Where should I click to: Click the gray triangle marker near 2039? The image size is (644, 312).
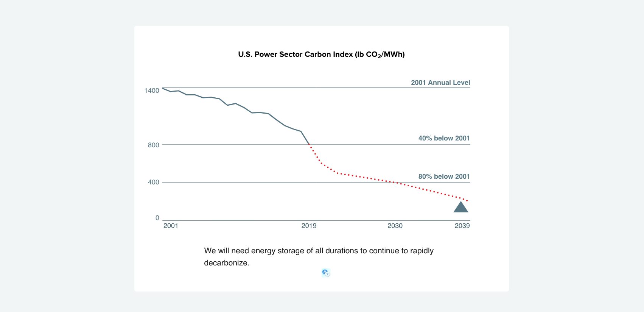pyautogui.click(x=461, y=207)
